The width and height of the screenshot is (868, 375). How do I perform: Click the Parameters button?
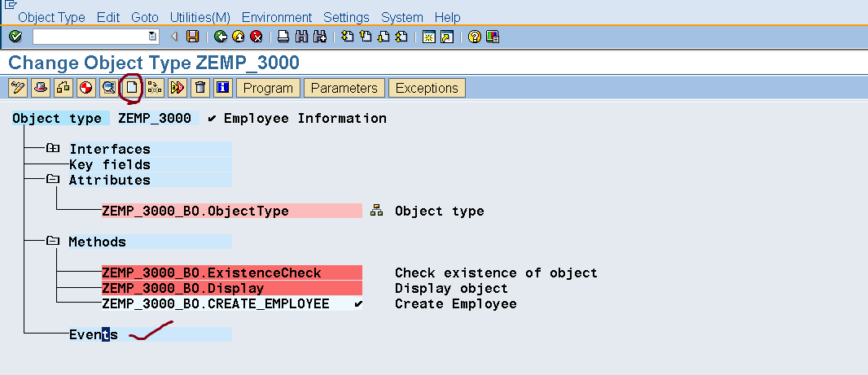pos(344,88)
